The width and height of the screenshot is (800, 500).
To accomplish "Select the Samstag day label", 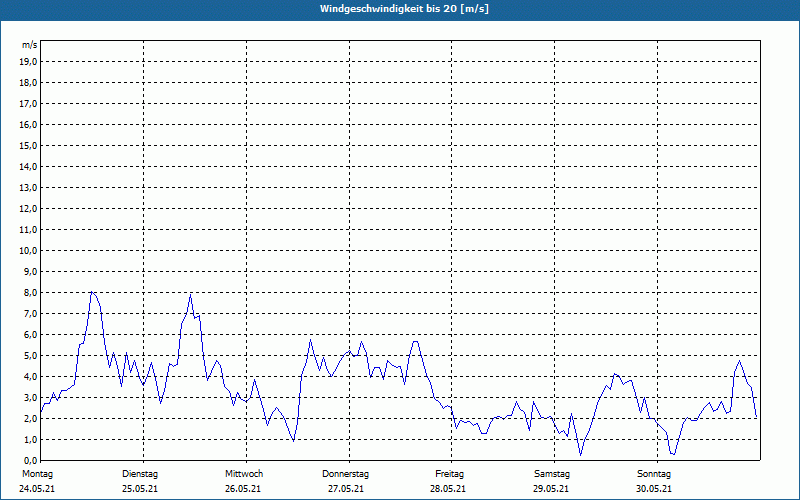I will point(552,473).
